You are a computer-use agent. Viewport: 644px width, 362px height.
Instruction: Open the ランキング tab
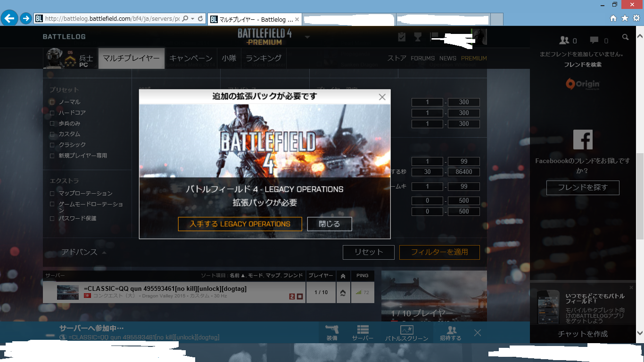pyautogui.click(x=264, y=58)
